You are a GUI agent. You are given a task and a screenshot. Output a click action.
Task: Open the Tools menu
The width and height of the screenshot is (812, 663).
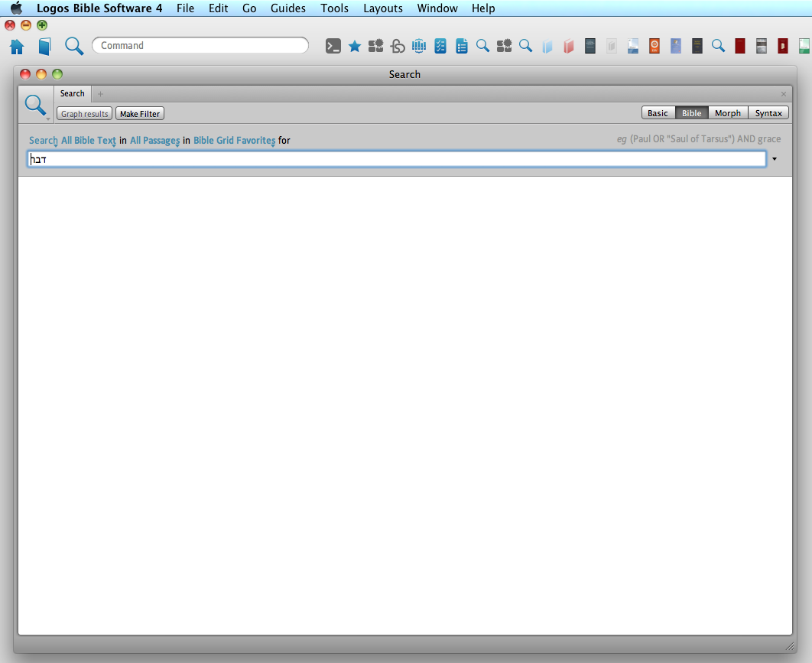pos(334,8)
